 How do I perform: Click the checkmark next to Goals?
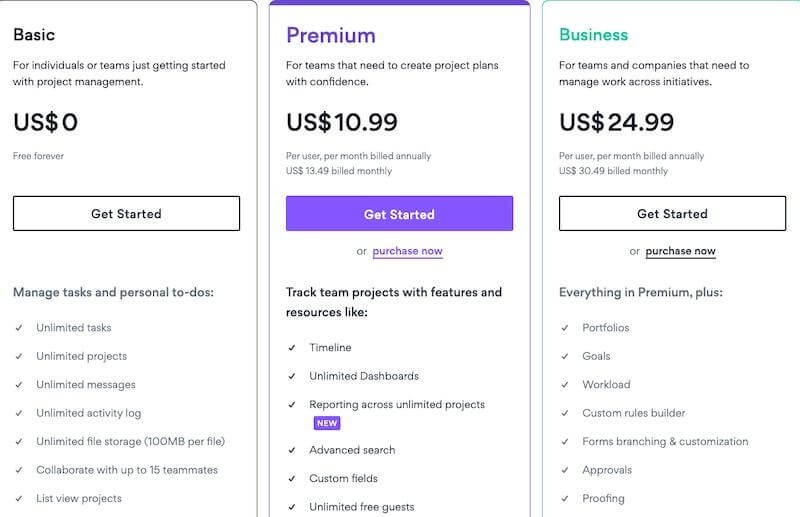click(x=565, y=356)
